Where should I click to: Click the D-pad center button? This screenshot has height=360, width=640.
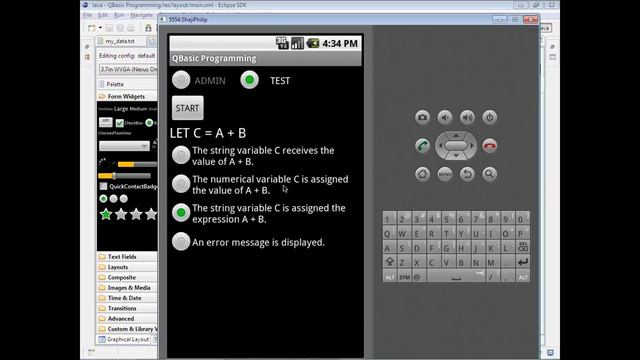pos(456,146)
